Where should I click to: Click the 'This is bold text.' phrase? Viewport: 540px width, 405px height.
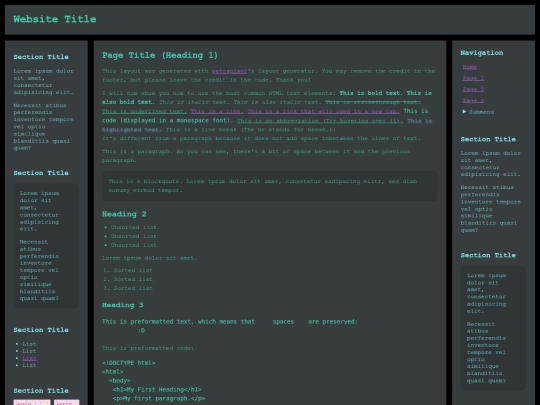coord(371,93)
